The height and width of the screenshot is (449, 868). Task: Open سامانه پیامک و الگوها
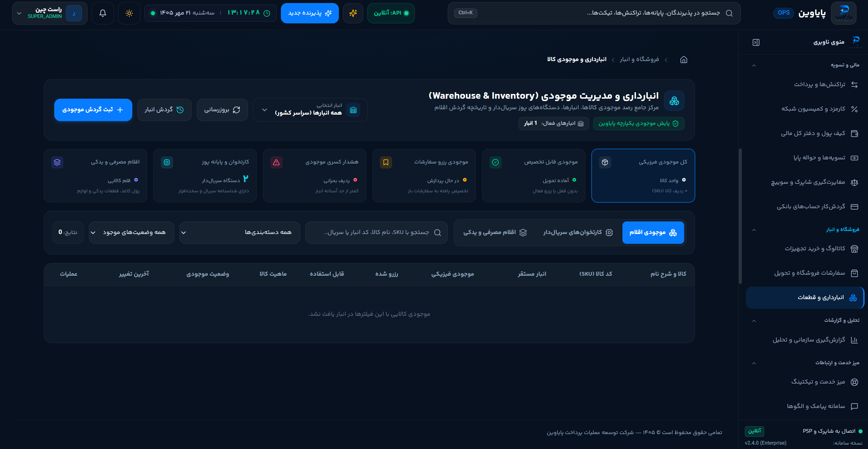(805, 406)
